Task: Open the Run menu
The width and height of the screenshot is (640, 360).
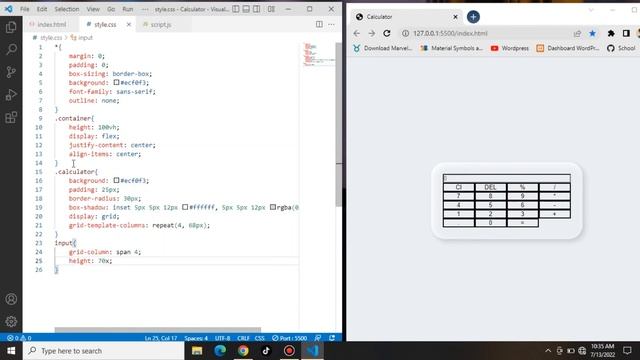Action: pos(128,9)
